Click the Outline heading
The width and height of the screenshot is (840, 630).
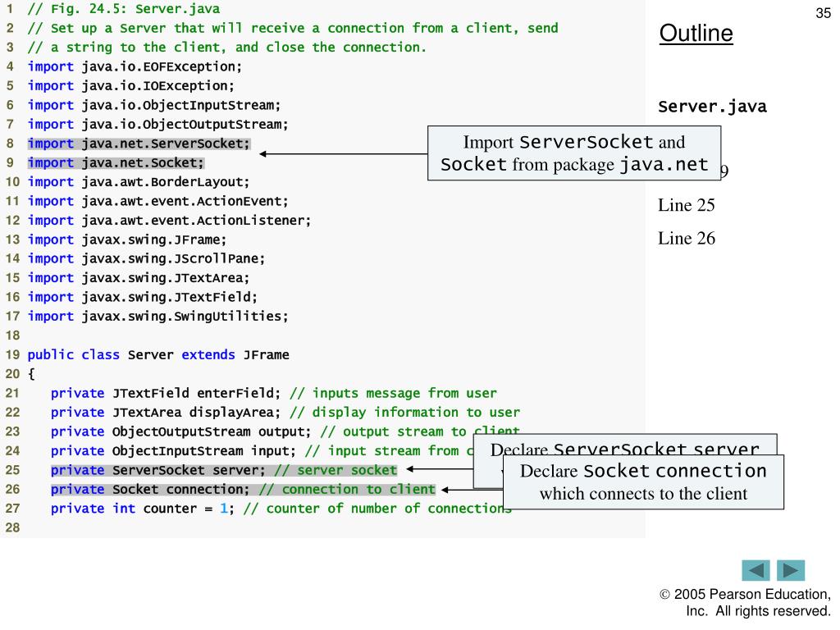click(696, 33)
